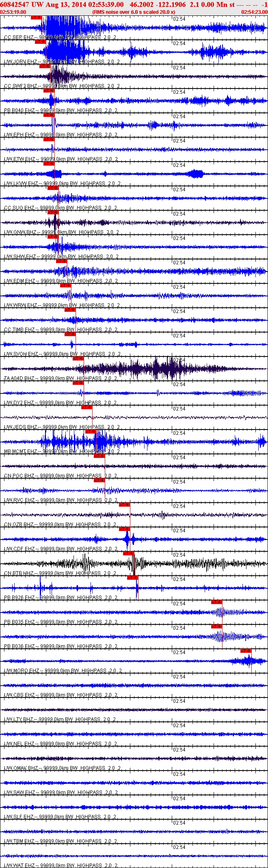Select the pick marker on PB.B036 trace
Screen dimensions: 268x868
[x=216, y=626]
